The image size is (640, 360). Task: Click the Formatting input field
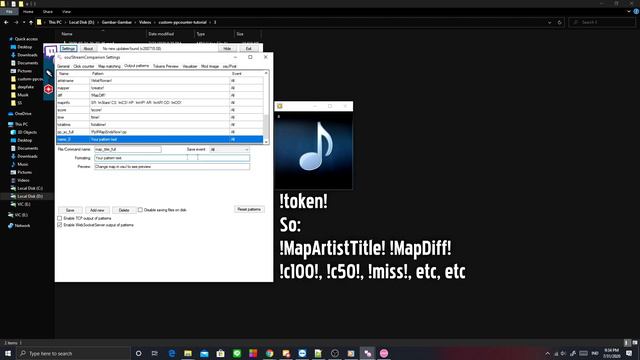click(172, 158)
